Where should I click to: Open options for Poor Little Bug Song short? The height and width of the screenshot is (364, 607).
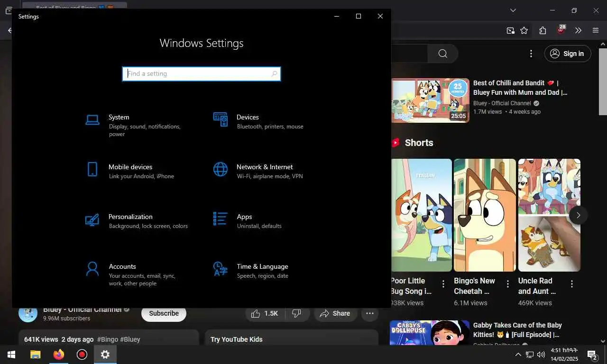[443, 283]
